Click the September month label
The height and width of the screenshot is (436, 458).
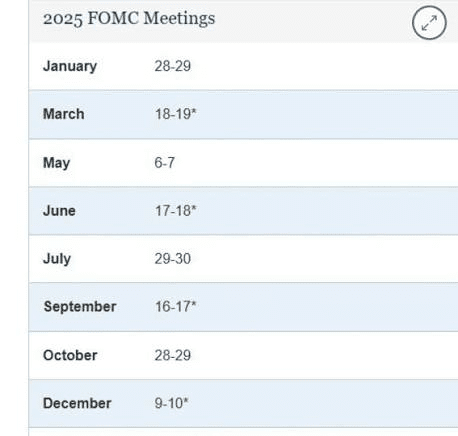click(x=80, y=307)
